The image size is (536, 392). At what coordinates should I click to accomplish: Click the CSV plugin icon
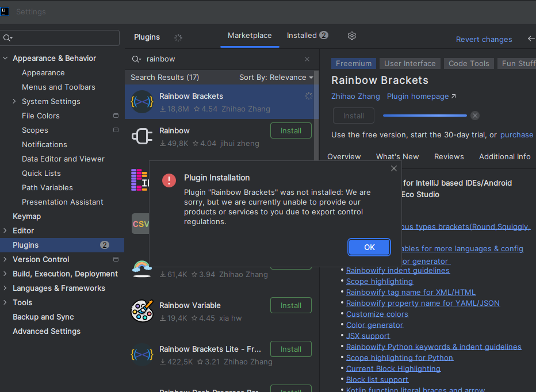pyautogui.click(x=140, y=224)
